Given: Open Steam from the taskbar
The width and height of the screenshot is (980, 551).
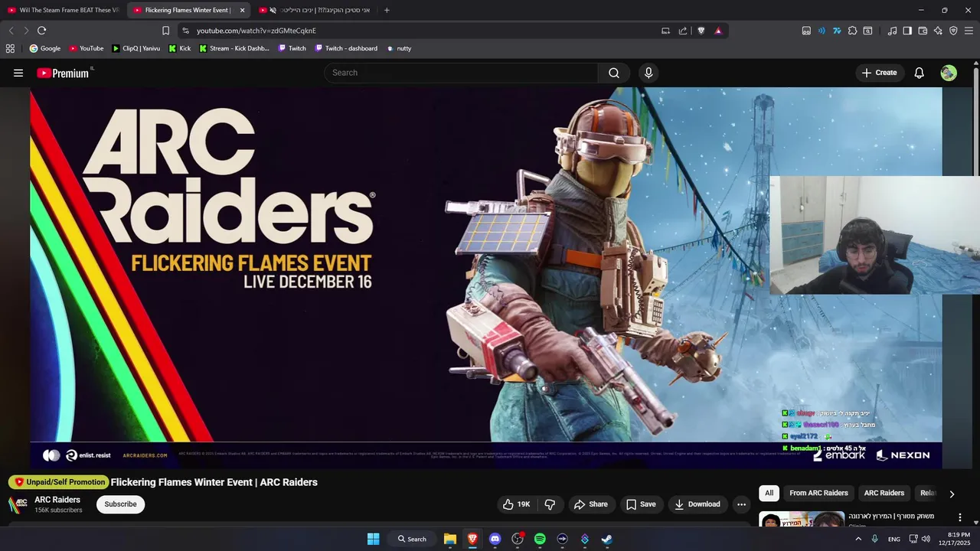Looking at the screenshot, I should pyautogui.click(x=606, y=539).
